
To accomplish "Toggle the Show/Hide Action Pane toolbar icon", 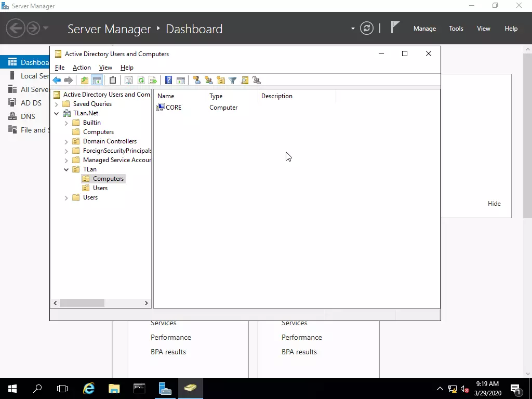I will (181, 81).
